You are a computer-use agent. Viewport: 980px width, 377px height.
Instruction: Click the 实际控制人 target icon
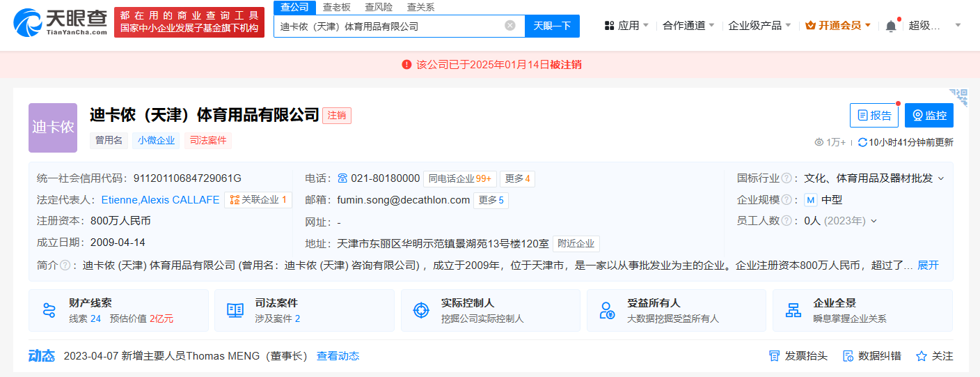[421, 310]
